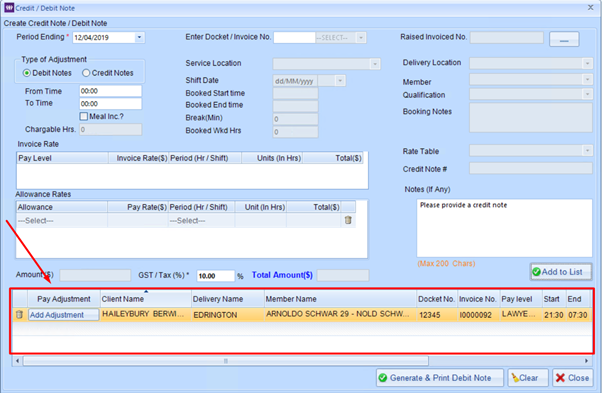Select the 21:30 start time cell

(554, 315)
